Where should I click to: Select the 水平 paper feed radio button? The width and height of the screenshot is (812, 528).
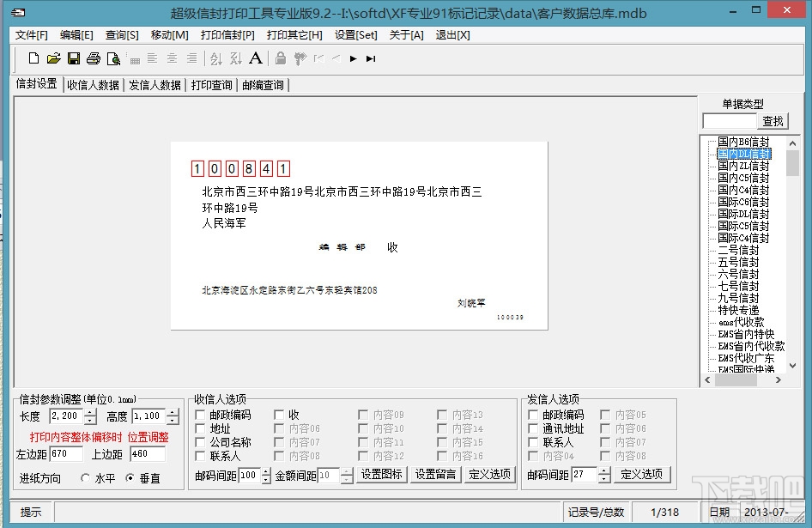click(x=86, y=477)
